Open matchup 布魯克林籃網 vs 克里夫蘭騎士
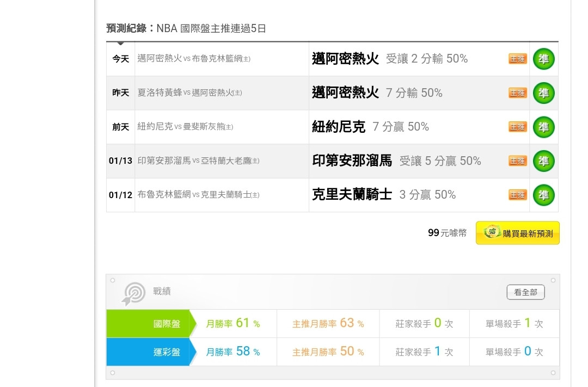588x387 pixels. click(x=198, y=195)
